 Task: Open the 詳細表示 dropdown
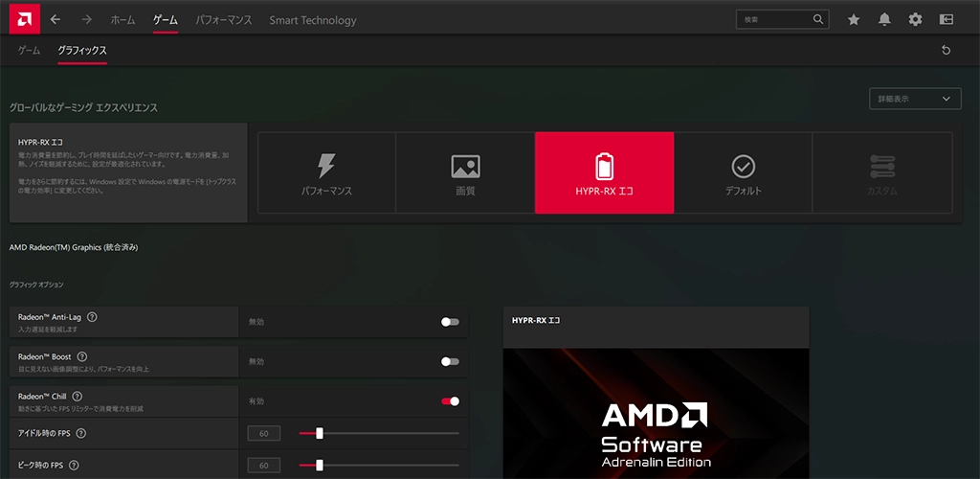click(x=915, y=99)
